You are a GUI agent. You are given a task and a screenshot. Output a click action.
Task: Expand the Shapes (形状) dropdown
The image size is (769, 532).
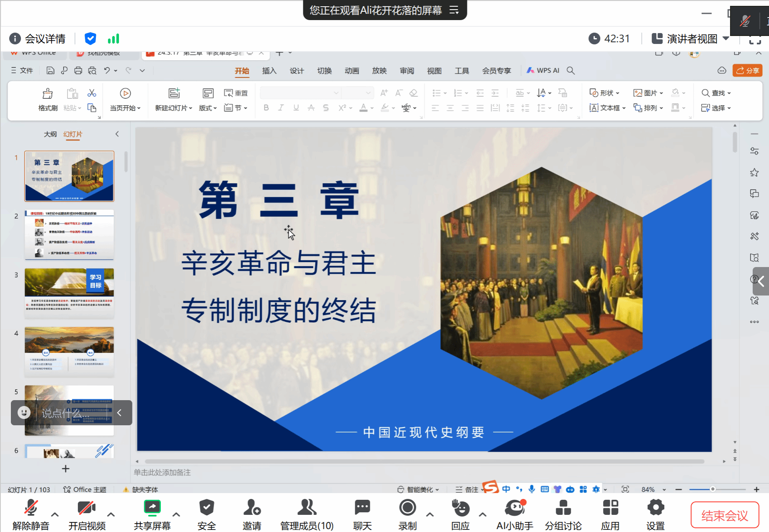tap(604, 93)
